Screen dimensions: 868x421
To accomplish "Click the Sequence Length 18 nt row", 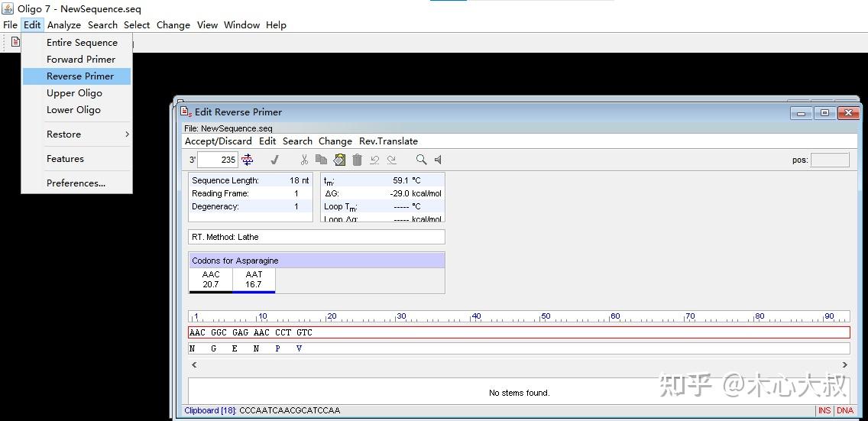I will point(250,180).
